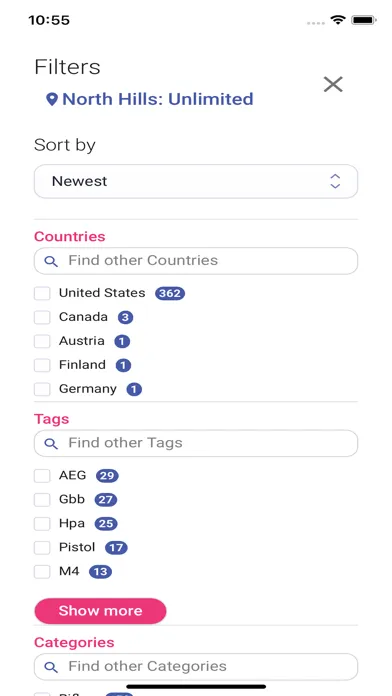This screenshot has height=696, width=392.
Task: Tap the magnifier icon in the Tags search
Action: tap(51, 443)
